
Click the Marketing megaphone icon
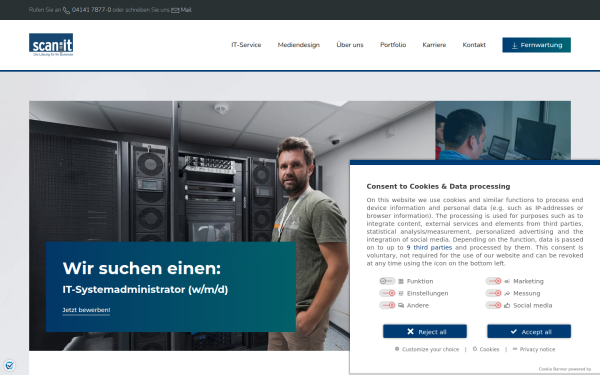click(507, 281)
